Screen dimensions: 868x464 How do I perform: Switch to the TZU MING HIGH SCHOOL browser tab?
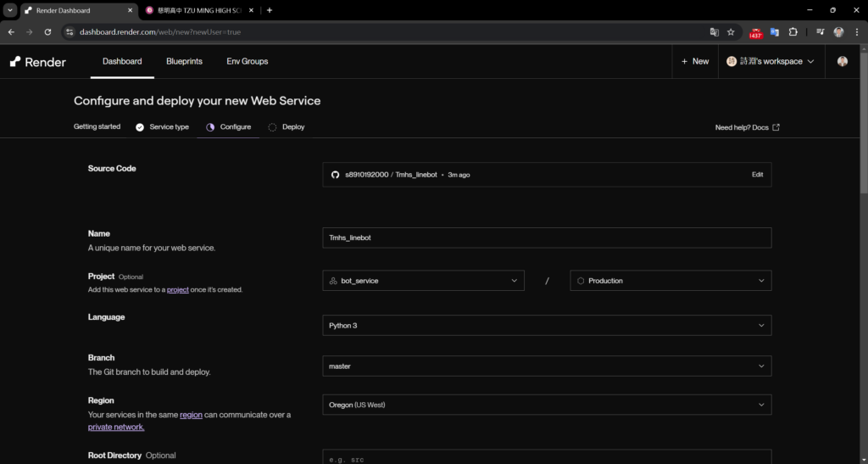[200, 10]
